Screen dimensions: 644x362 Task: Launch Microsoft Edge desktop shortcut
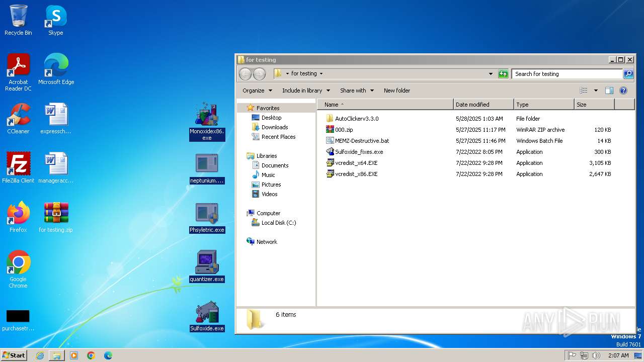tap(56, 69)
